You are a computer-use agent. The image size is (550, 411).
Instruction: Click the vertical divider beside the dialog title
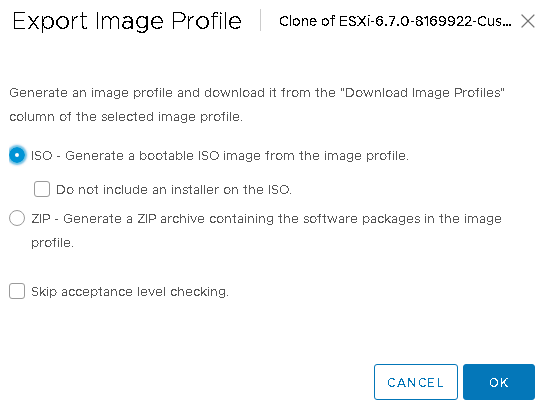tap(261, 20)
